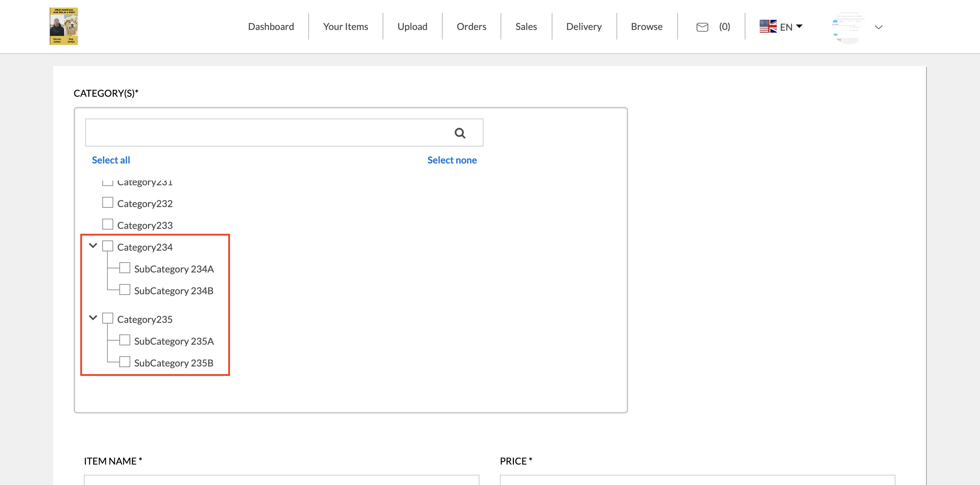The width and height of the screenshot is (980, 485).
Task: Open the EN language dropdown arrow
Action: coord(799,26)
